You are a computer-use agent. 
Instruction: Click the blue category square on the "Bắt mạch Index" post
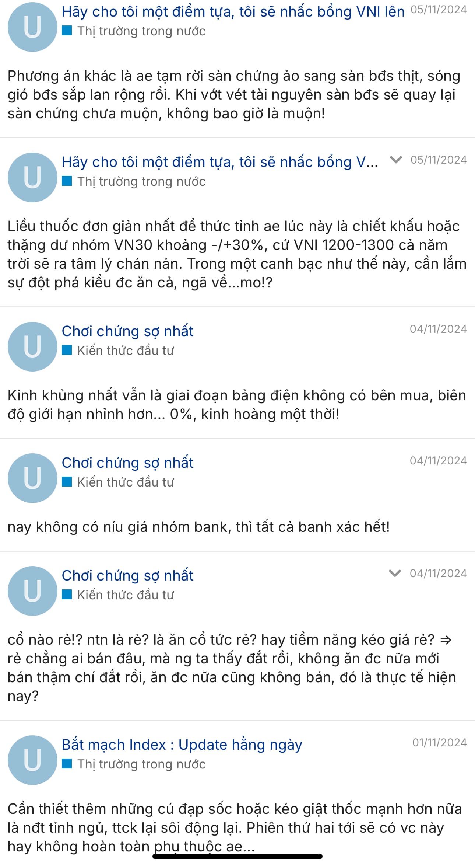[67, 763]
